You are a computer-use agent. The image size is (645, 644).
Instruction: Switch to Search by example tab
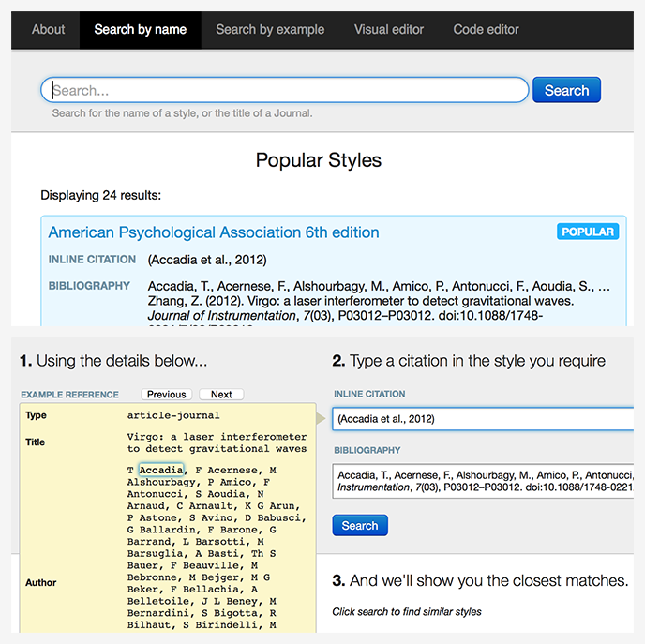point(270,30)
